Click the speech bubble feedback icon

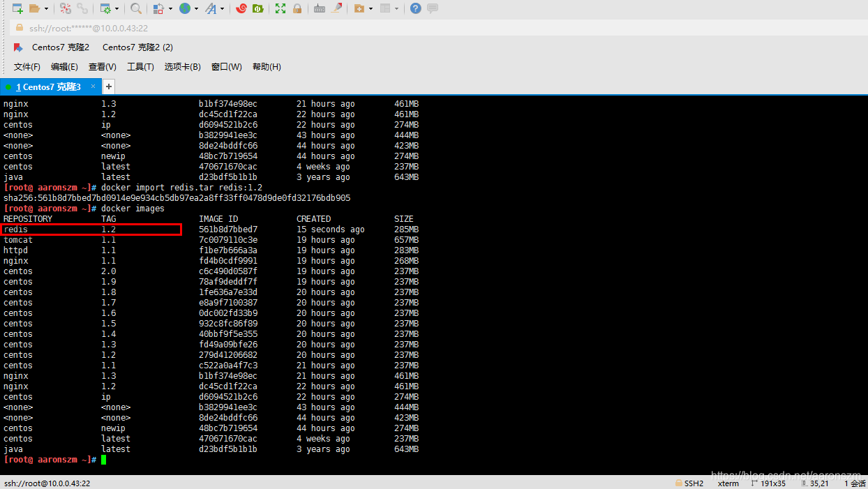(x=433, y=8)
